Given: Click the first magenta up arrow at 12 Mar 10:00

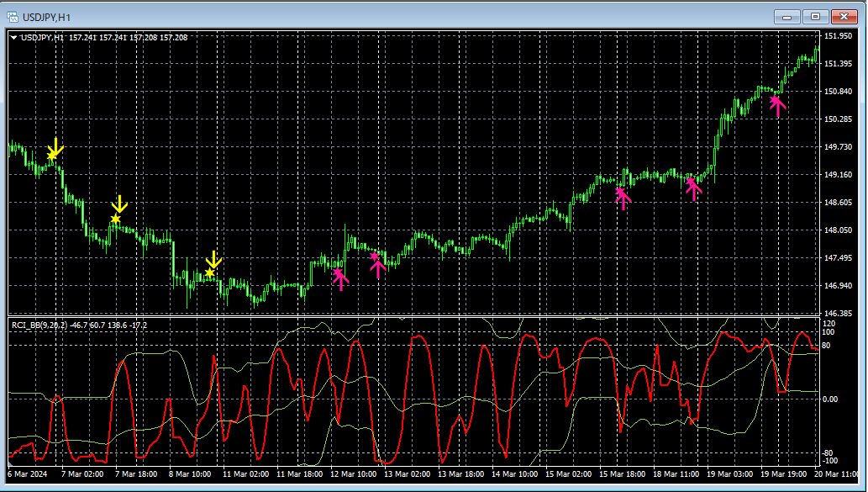Looking at the screenshot, I should (x=340, y=278).
